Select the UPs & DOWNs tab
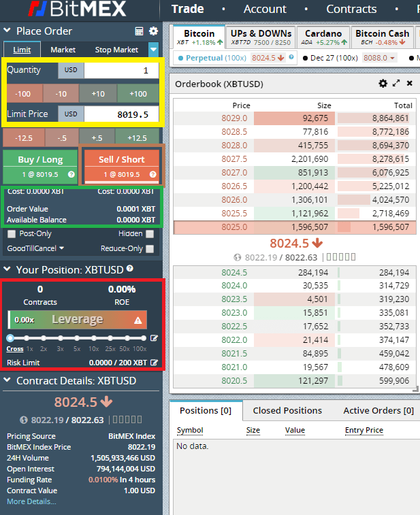 point(261,37)
